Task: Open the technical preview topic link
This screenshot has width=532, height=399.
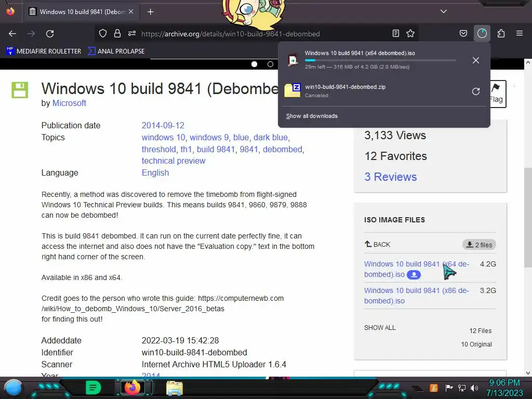Action: click(x=174, y=161)
